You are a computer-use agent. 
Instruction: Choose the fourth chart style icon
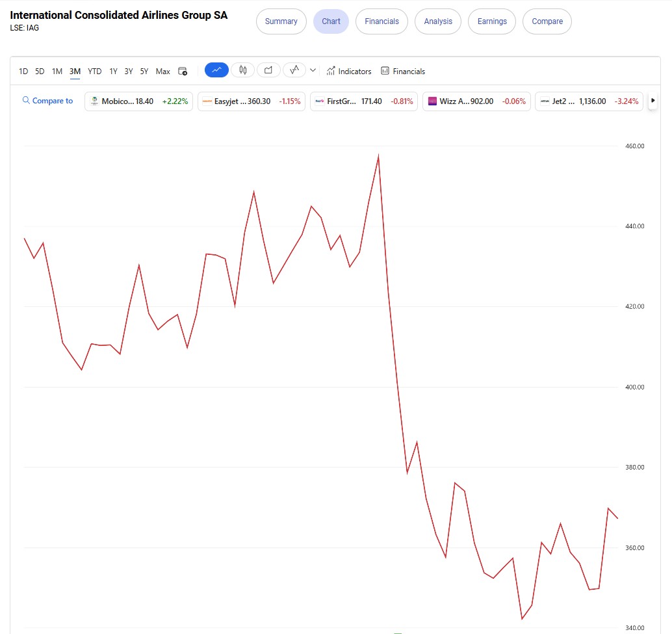point(294,70)
